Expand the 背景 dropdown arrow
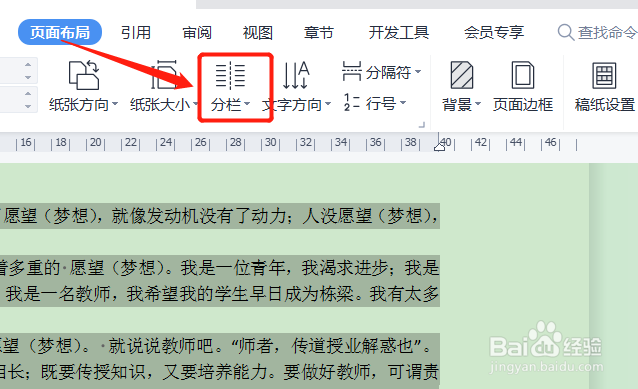The image size is (638, 389). (478, 104)
